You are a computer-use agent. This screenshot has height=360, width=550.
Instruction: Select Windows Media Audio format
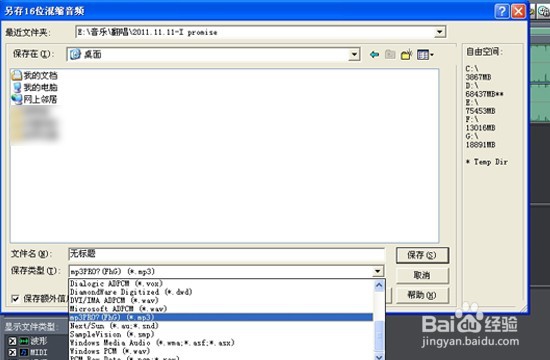(x=221, y=342)
